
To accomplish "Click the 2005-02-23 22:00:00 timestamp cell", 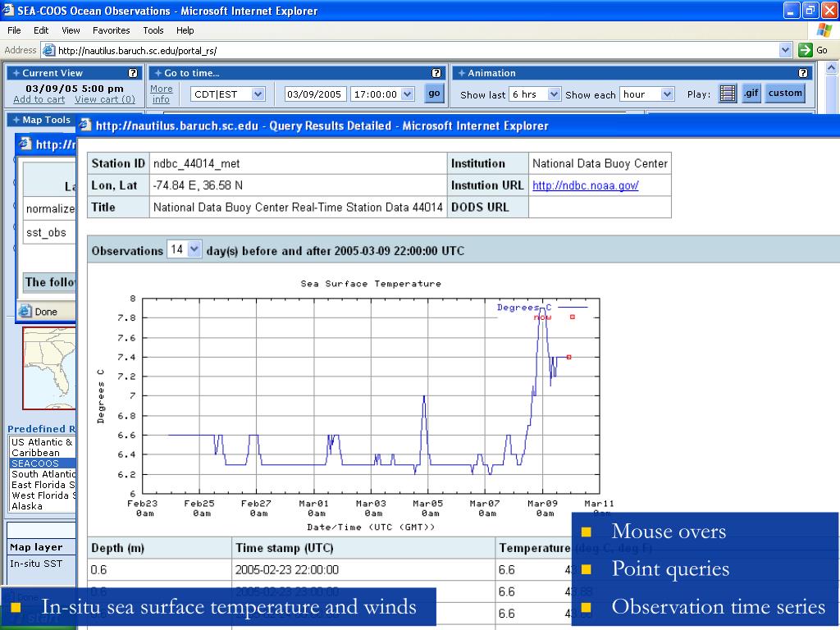I will [363, 569].
